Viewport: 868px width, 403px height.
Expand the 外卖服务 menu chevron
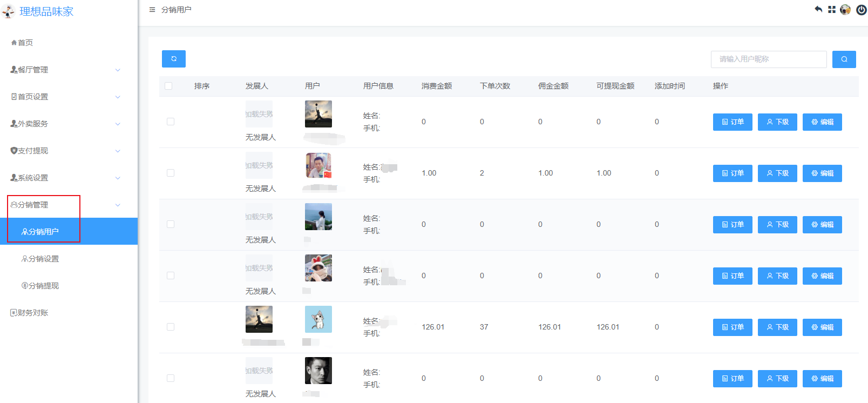tap(118, 124)
